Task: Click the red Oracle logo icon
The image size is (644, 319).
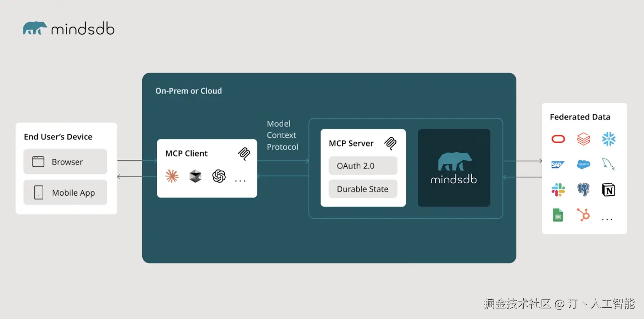Action: pos(558,139)
